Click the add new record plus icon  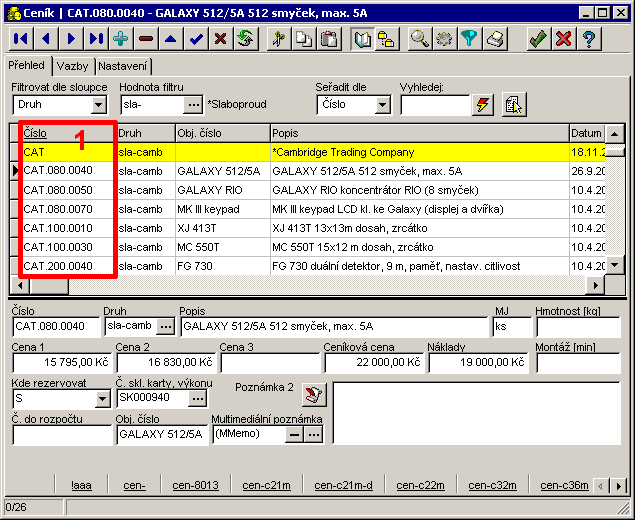click(x=121, y=39)
